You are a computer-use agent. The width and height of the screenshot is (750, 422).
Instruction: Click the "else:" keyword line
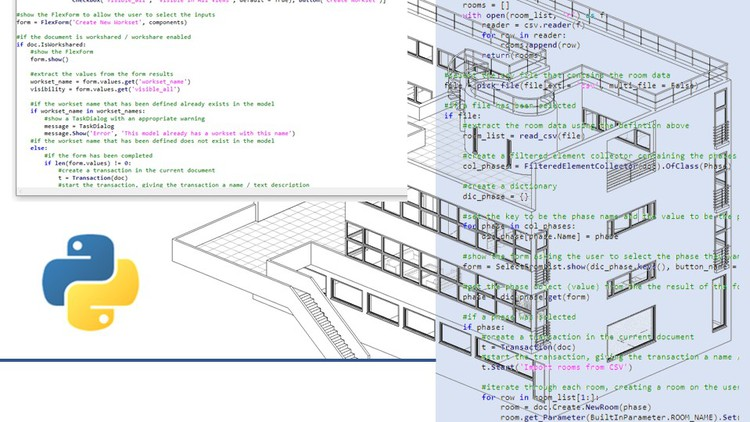click(x=37, y=148)
